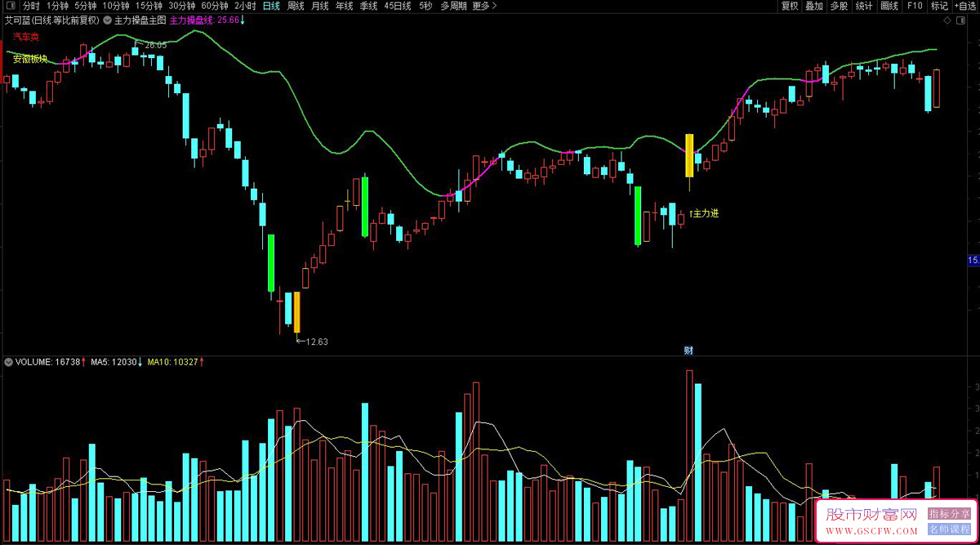Viewport: 980px width, 545px height.
Task: Click the 叠加 overlay button
Action: tap(814, 6)
